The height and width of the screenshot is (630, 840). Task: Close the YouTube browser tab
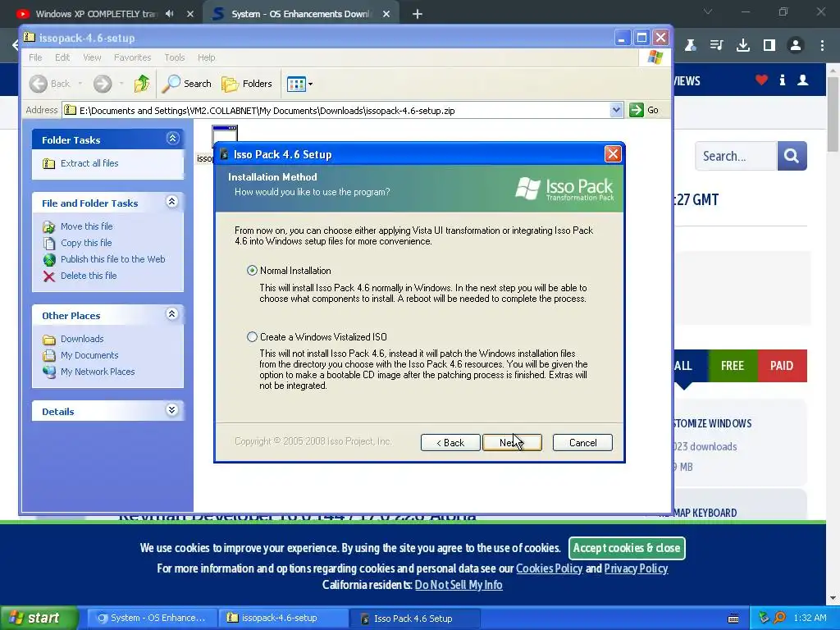pos(190,14)
